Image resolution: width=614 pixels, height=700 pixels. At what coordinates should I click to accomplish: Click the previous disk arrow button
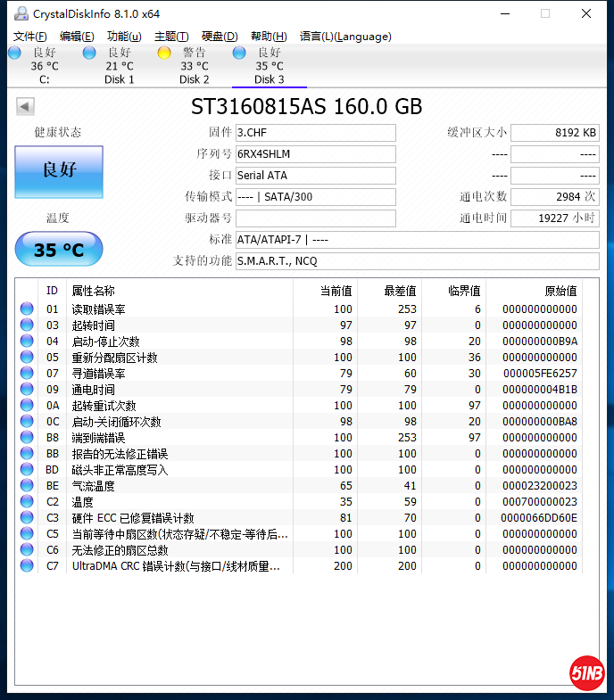[25, 107]
